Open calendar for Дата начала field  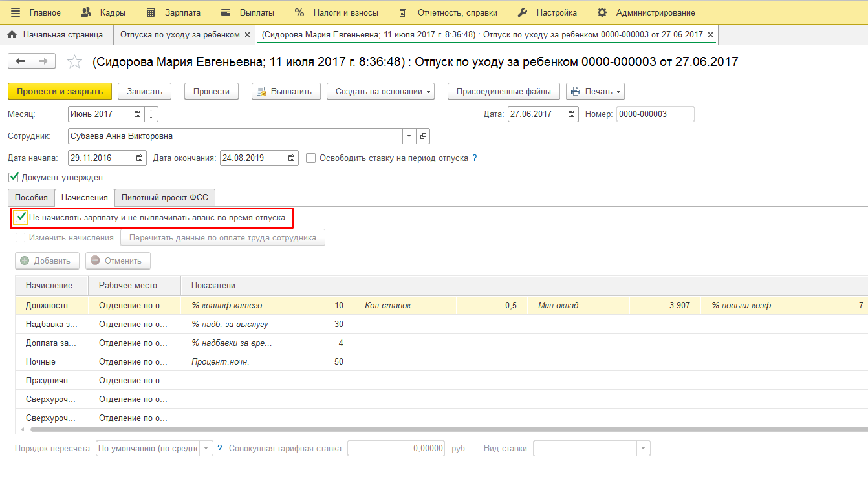click(140, 158)
